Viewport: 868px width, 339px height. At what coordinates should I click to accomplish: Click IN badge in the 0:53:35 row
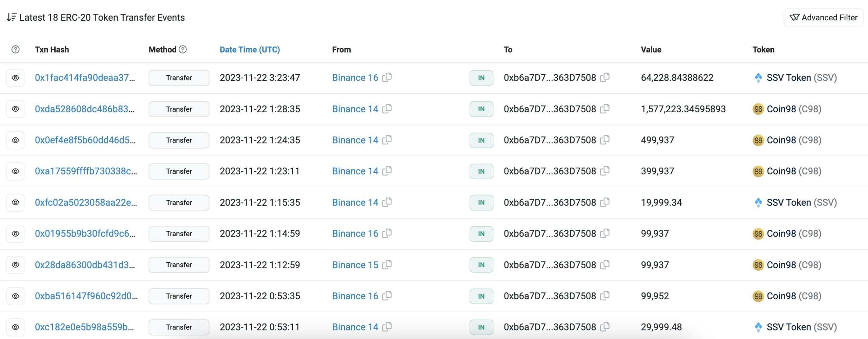pos(481,296)
